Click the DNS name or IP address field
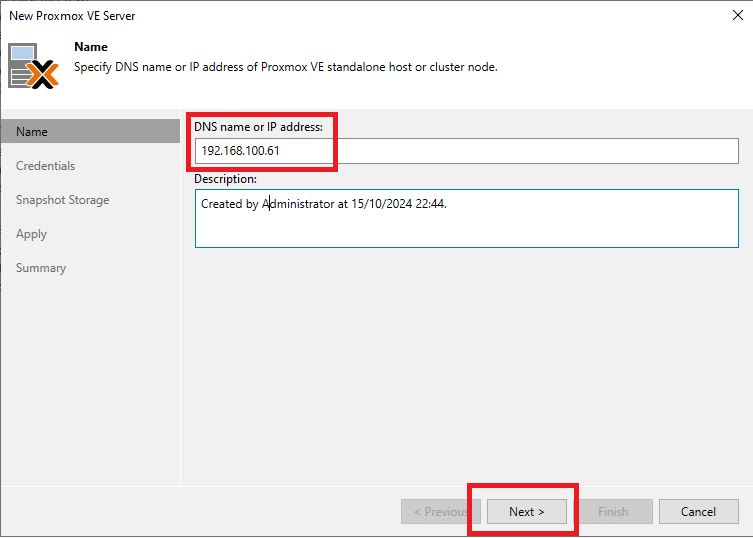Viewport: 753px width, 538px height. coord(466,151)
